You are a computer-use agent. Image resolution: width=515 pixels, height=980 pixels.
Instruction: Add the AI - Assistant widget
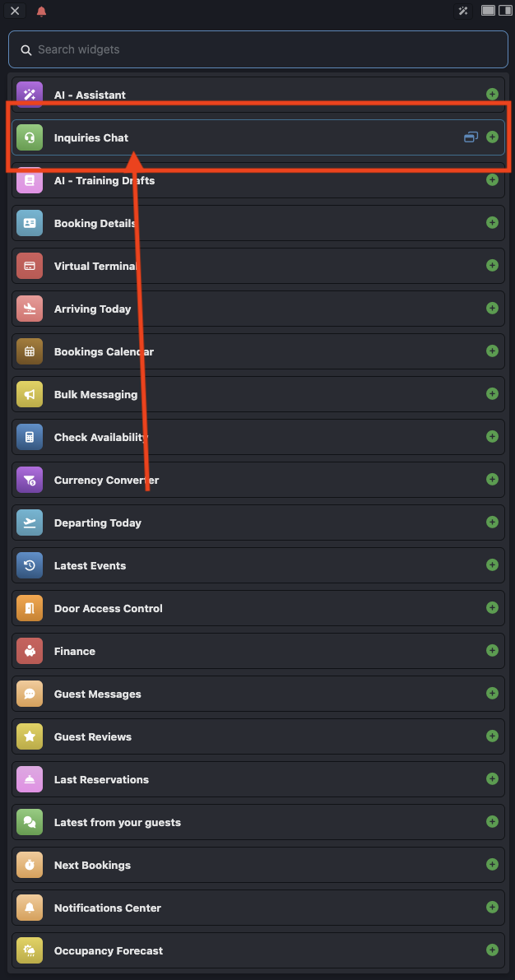click(x=492, y=95)
